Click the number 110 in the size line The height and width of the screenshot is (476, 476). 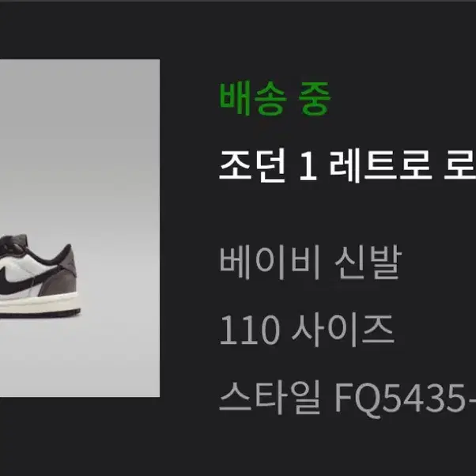point(249,331)
